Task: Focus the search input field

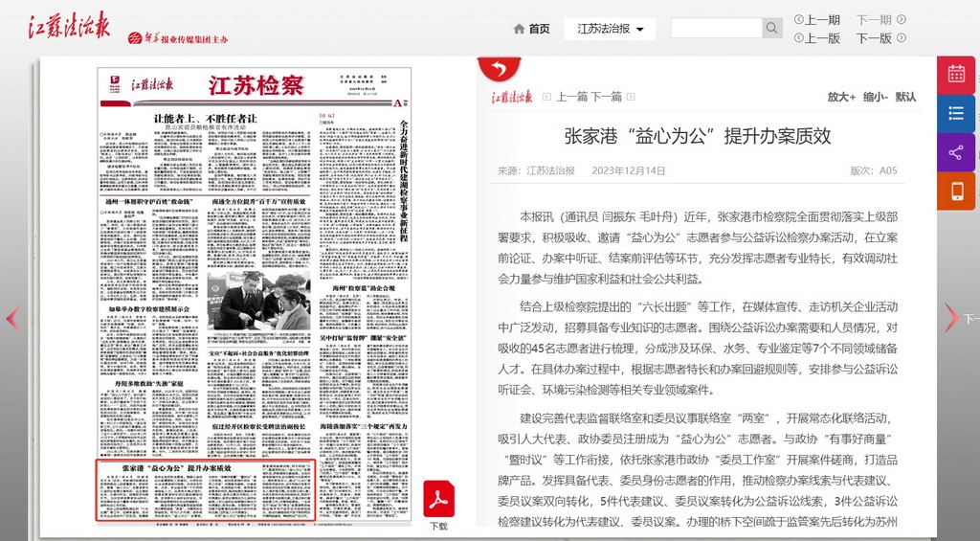Action: (x=716, y=28)
